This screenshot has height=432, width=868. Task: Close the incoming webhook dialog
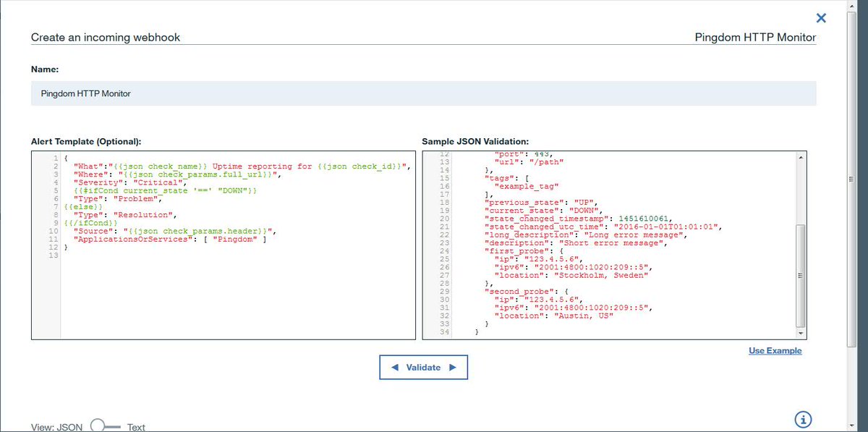coord(821,18)
